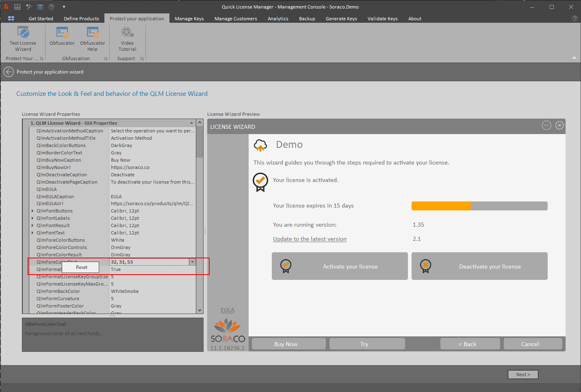Select the QlmFormFooterColor Gray value
The height and width of the screenshot is (392, 581).
point(152,306)
